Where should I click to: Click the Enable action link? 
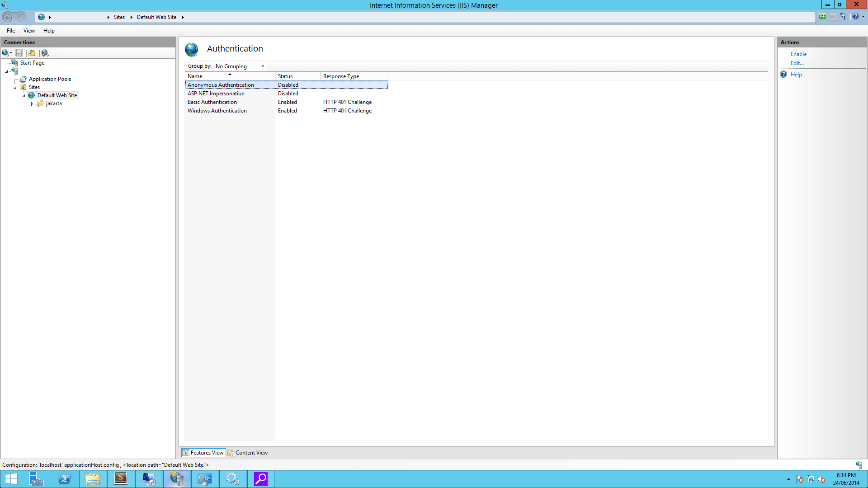click(798, 54)
